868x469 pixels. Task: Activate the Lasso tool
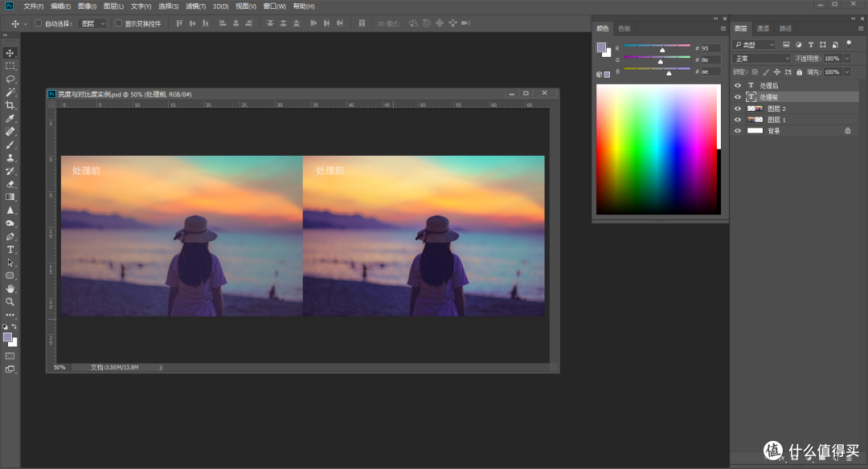pyautogui.click(x=10, y=80)
